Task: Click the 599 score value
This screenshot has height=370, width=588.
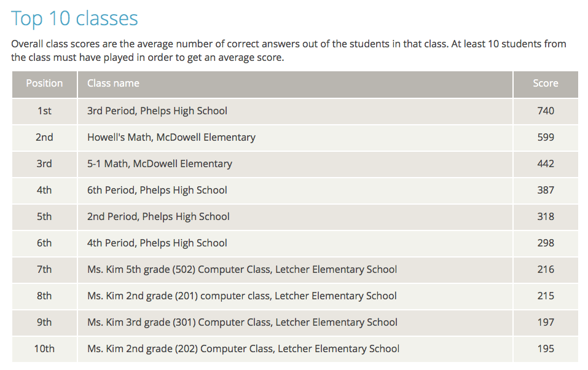Action: click(x=546, y=137)
